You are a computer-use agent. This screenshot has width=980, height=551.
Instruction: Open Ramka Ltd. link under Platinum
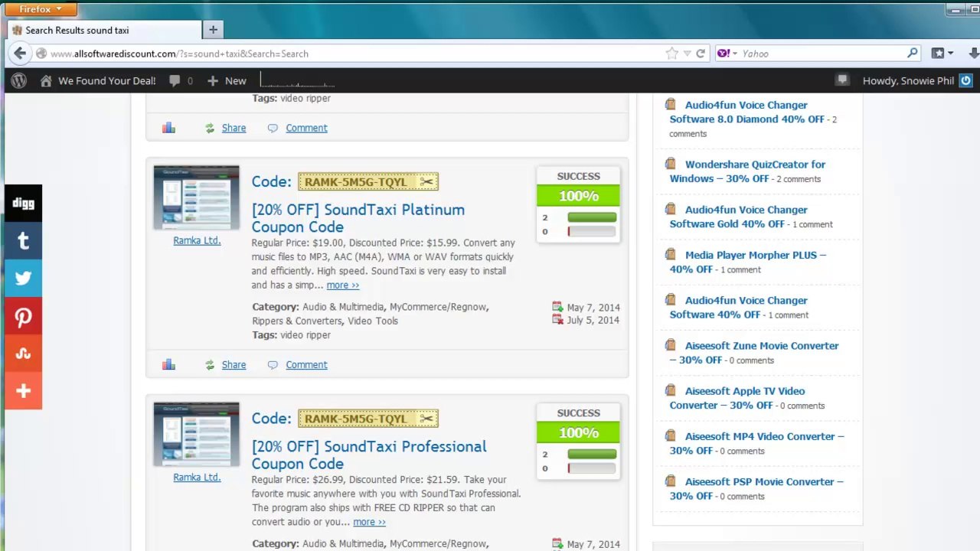pyautogui.click(x=197, y=240)
